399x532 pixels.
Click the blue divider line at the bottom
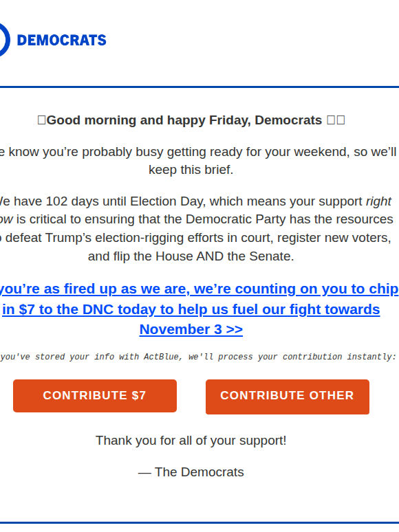199,523
